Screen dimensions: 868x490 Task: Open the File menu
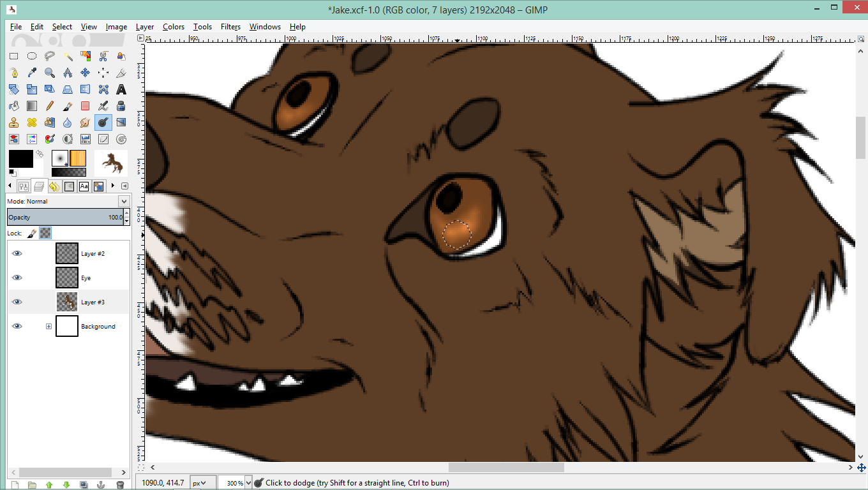tap(16, 27)
